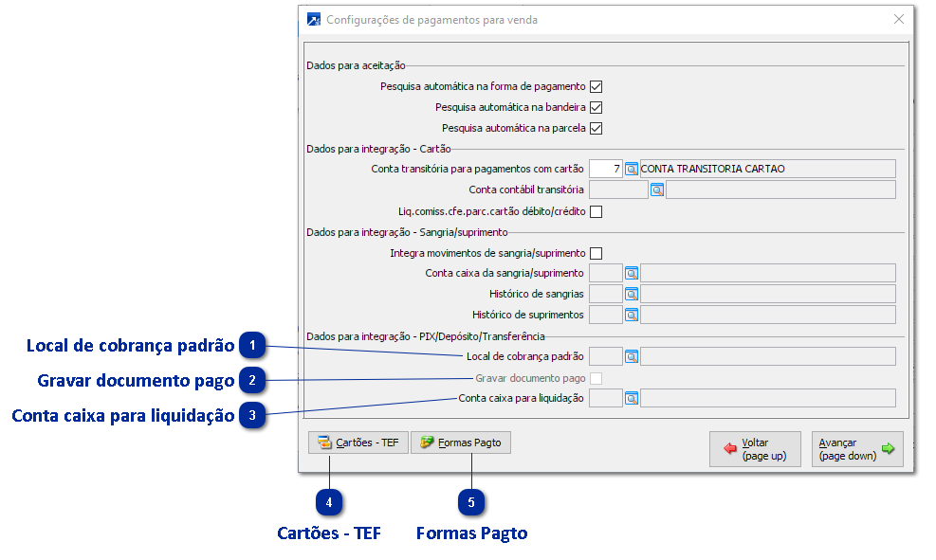Click the Histórico de suprimentos description field
Screen dimensions: 936x560
click(x=767, y=316)
